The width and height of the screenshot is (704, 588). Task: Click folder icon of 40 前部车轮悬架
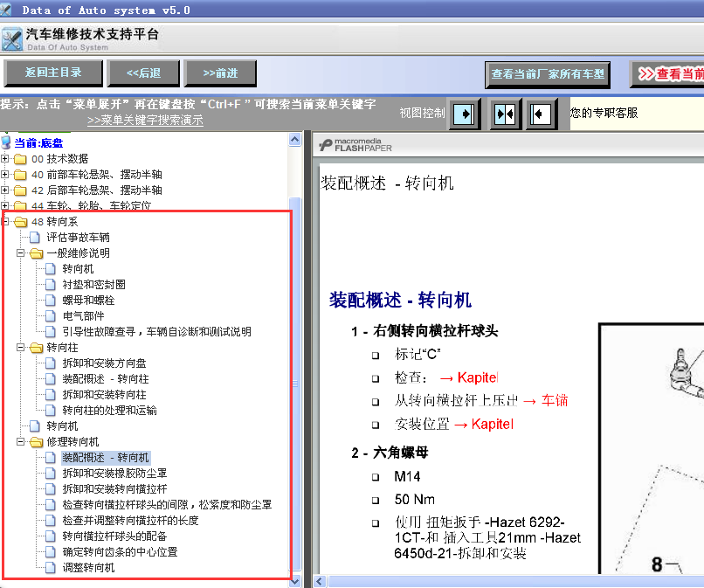[20, 175]
